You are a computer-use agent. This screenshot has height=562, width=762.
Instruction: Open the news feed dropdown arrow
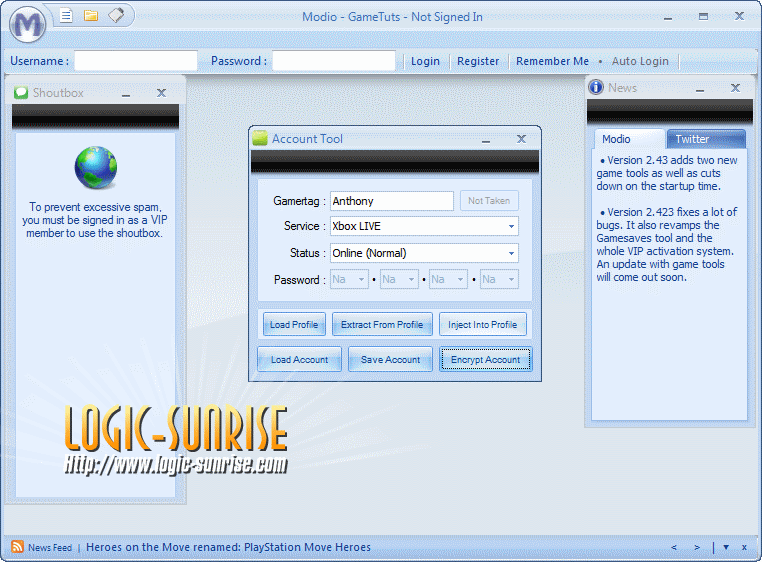click(726, 547)
